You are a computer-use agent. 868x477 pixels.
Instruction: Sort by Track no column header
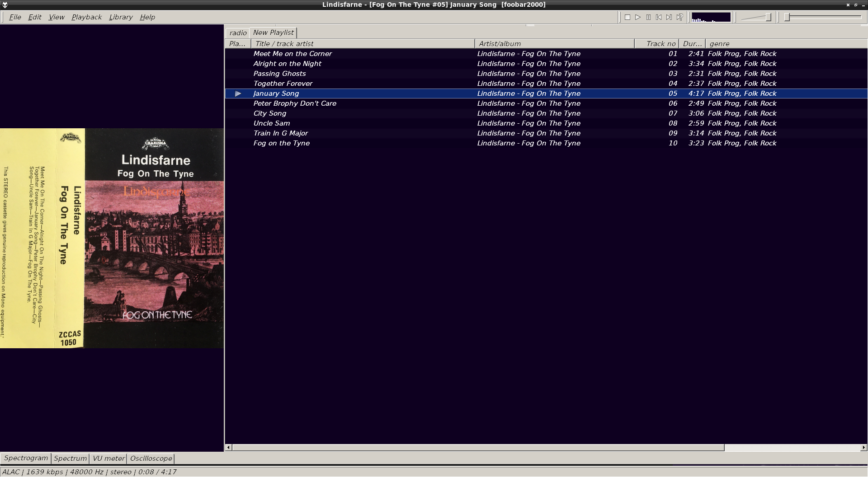[657, 44]
